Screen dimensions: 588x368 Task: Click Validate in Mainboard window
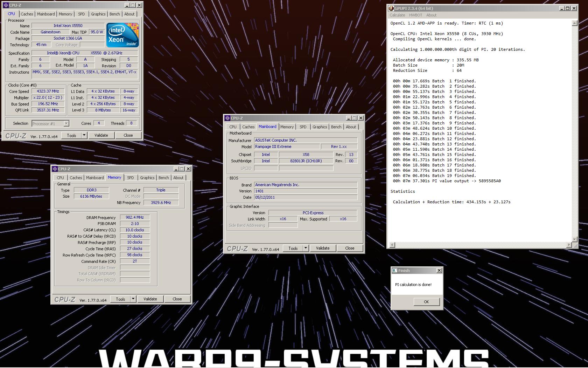coord(323,248)
